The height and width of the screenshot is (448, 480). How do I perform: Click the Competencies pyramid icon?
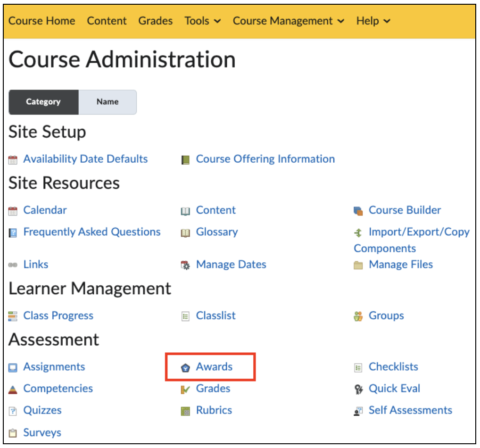13,390
